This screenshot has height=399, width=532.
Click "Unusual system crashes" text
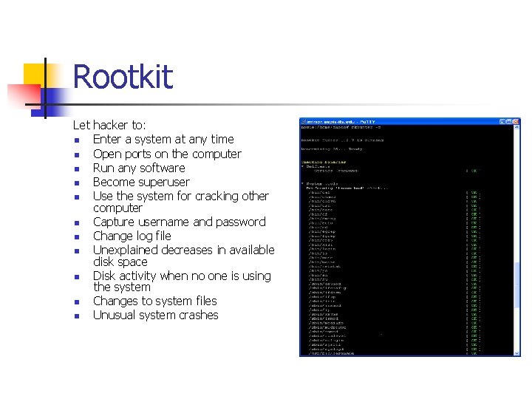(155, 316)
